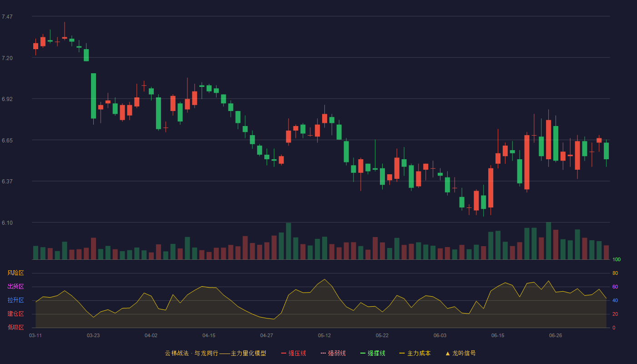Click the 100 indicator scale value
637x364 pixels.
click(x=617, y=260)
